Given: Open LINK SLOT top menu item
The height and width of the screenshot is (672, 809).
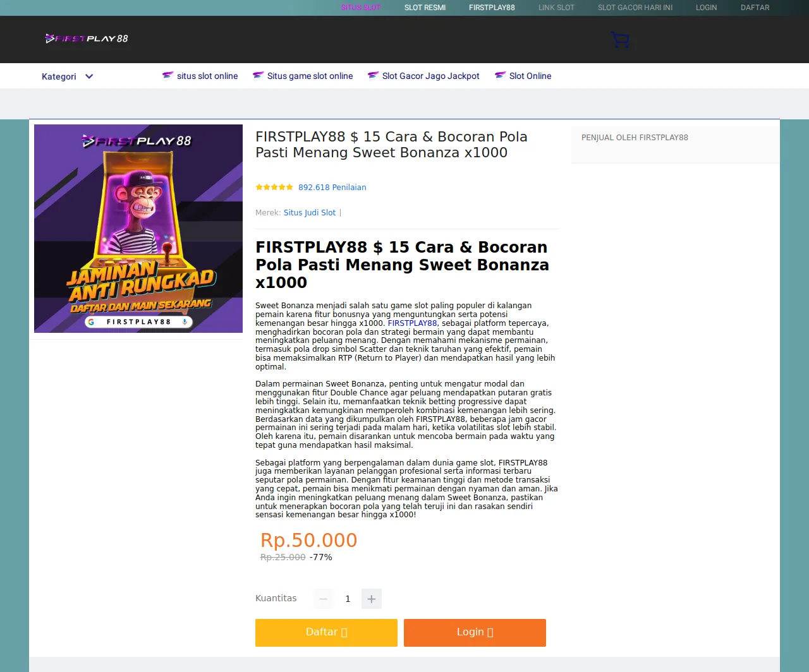Looking at the screenshot, I should (556, 8).
